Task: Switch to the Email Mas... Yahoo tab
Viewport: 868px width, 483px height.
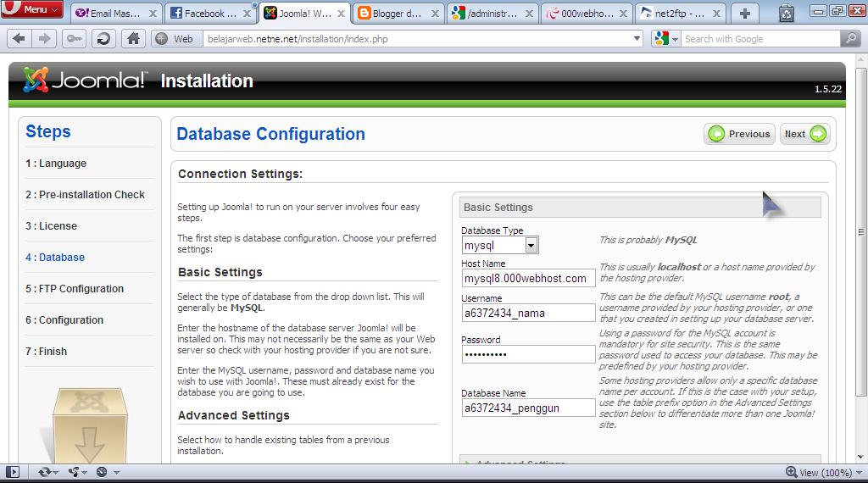Action: [x=115, y=14]
